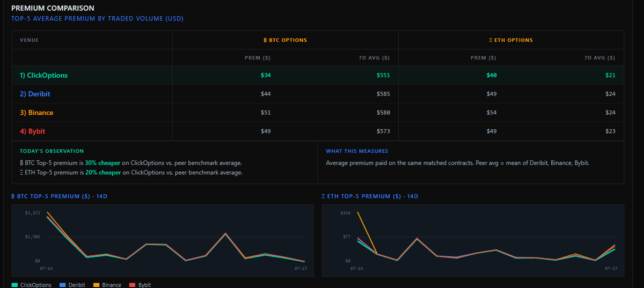Click the ETH Top-5 Premium 14D chart title
The height and width of the screenshot is (288, 644).
[x=370, y=196]
